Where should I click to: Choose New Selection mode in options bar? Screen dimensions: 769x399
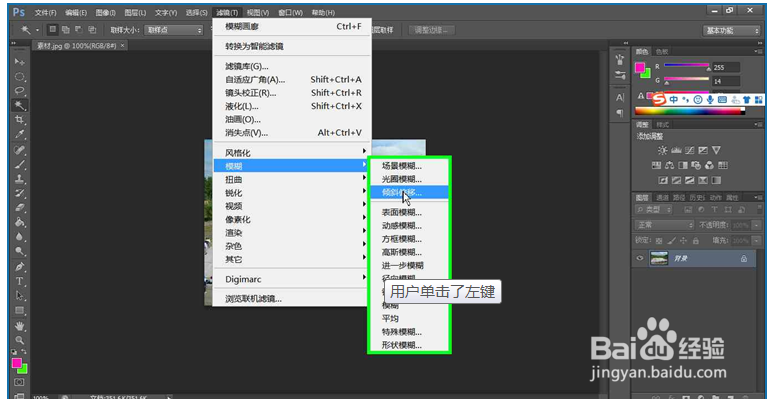pyautogui.click(x=52, y=30)
